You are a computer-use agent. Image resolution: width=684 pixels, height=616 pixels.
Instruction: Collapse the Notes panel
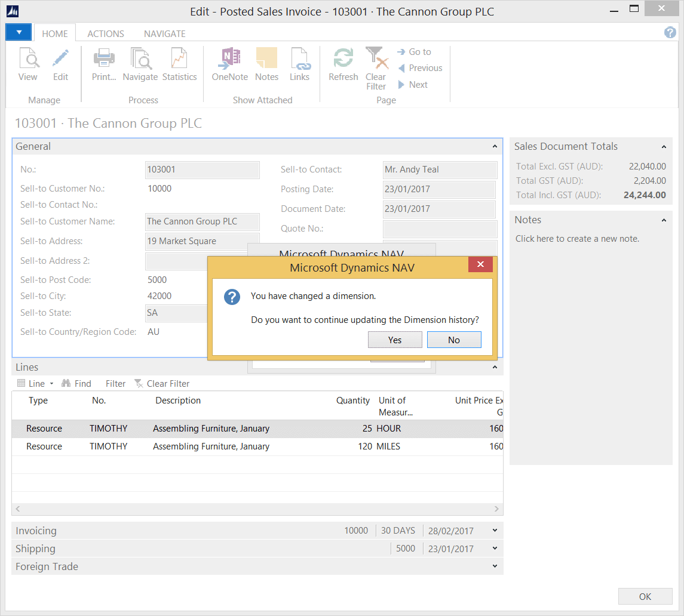pyautogui.click(x=664, y=220)
